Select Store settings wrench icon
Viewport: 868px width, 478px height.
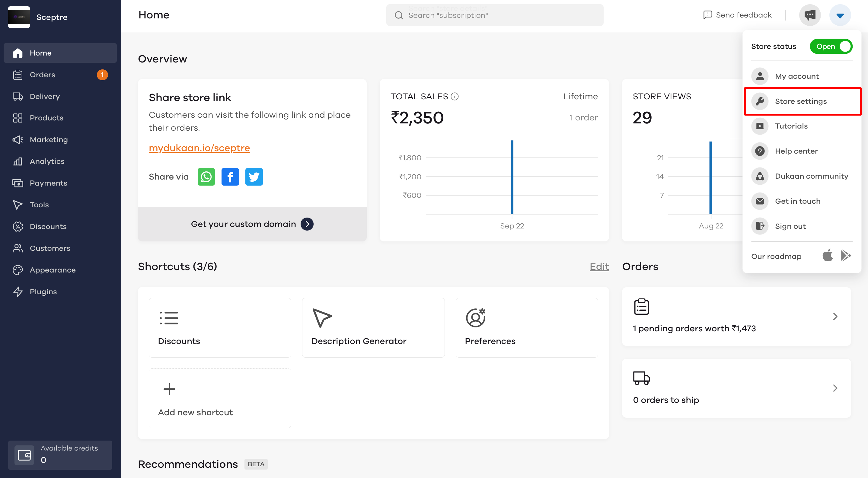click(760, 101)
